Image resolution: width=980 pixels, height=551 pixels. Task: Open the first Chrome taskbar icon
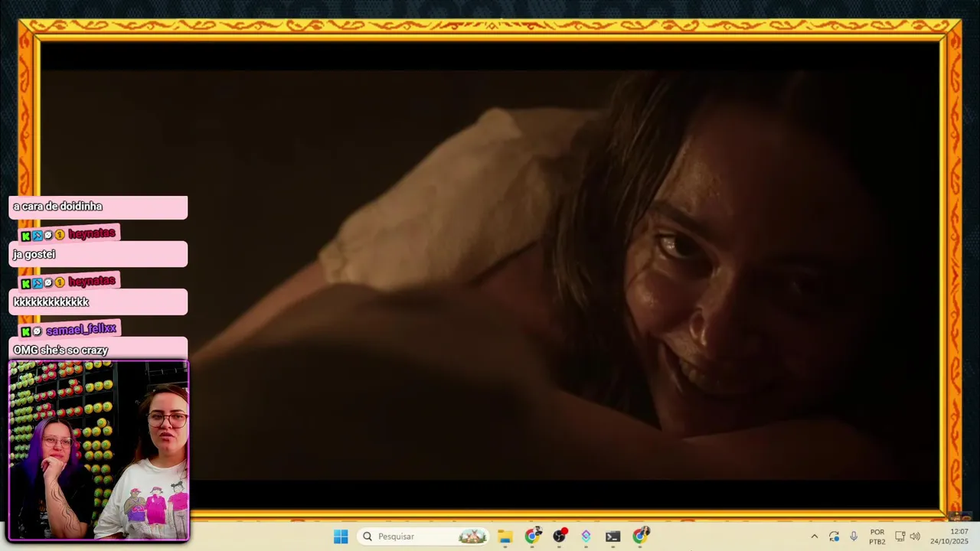click(x=532, y=536)
